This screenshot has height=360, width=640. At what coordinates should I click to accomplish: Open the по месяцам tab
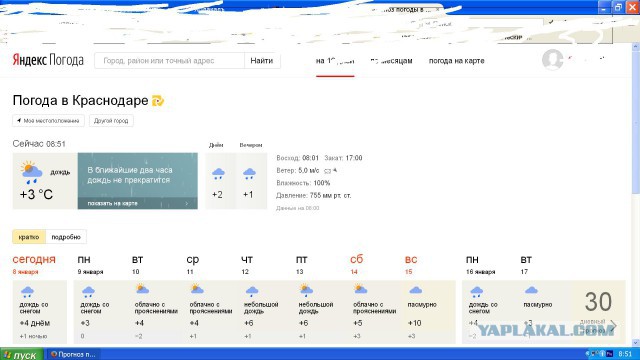tap(391, 61)
